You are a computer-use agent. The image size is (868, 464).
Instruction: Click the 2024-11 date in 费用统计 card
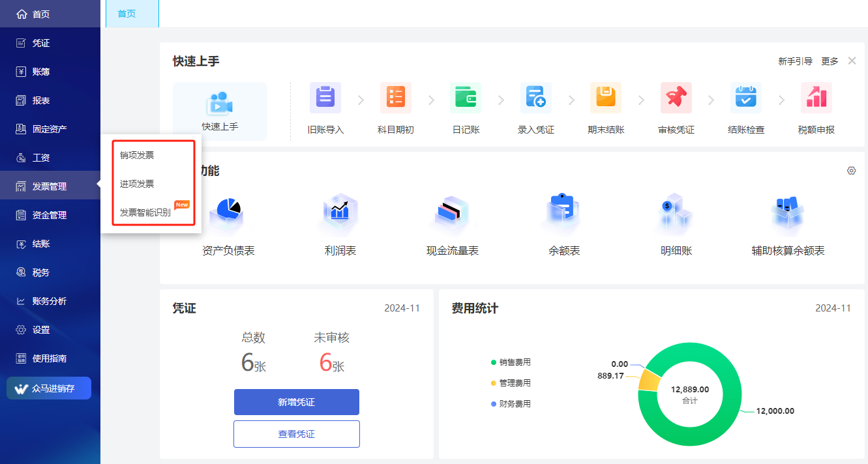(x=833, y=308)
